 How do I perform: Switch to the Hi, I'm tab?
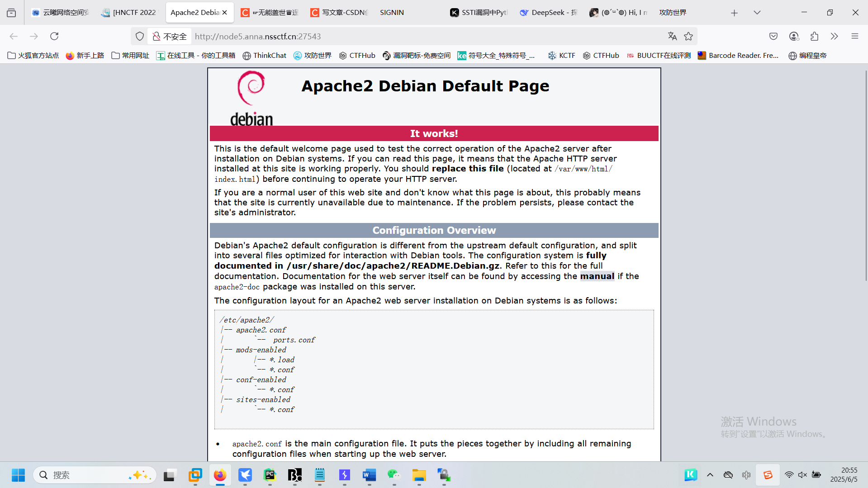[619, 13]
